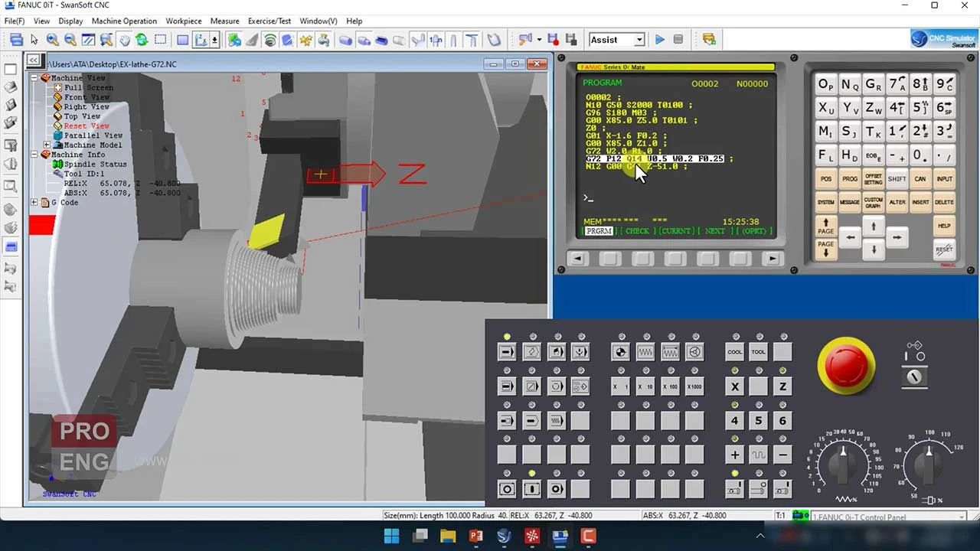Click the zoom in magnifier toolbar icon

tap(52, 40)
